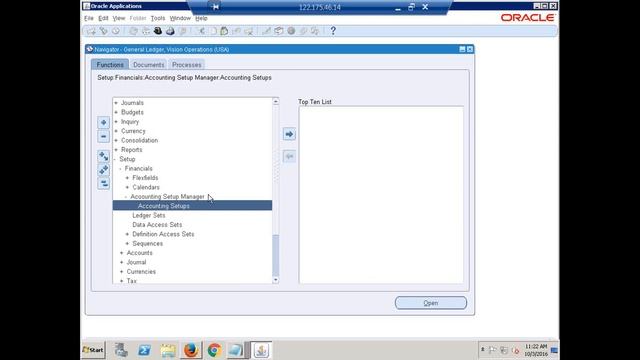Open the Tools menu
Image resolution: width=640 pixels, height=360 pixels.
(158, 18)
